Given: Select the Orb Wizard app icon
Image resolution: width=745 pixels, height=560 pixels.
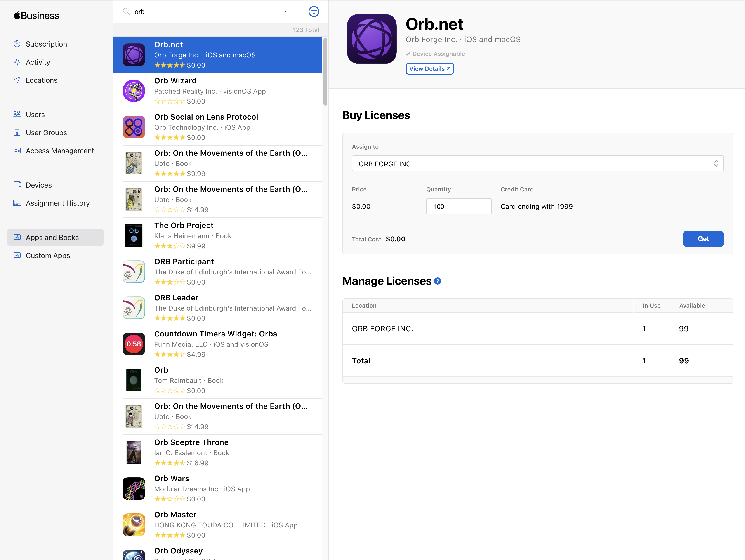Looking at the screenshot, I should tap(134, 91).
